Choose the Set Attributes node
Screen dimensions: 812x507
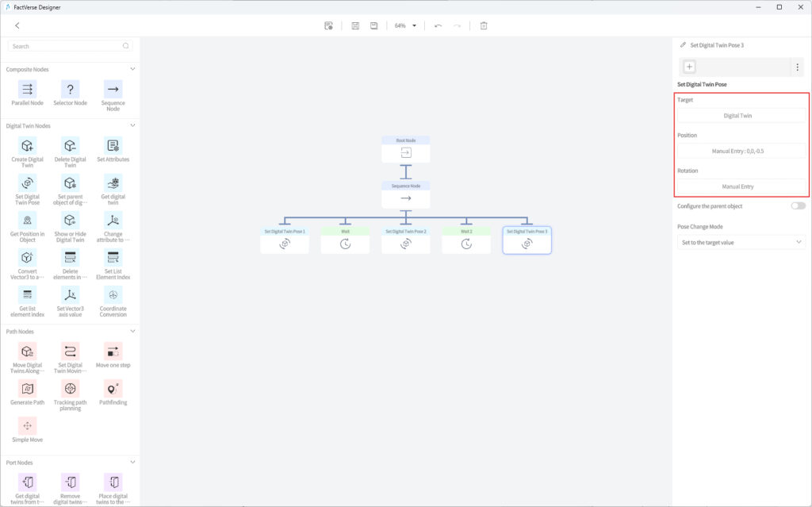[113, 146]
